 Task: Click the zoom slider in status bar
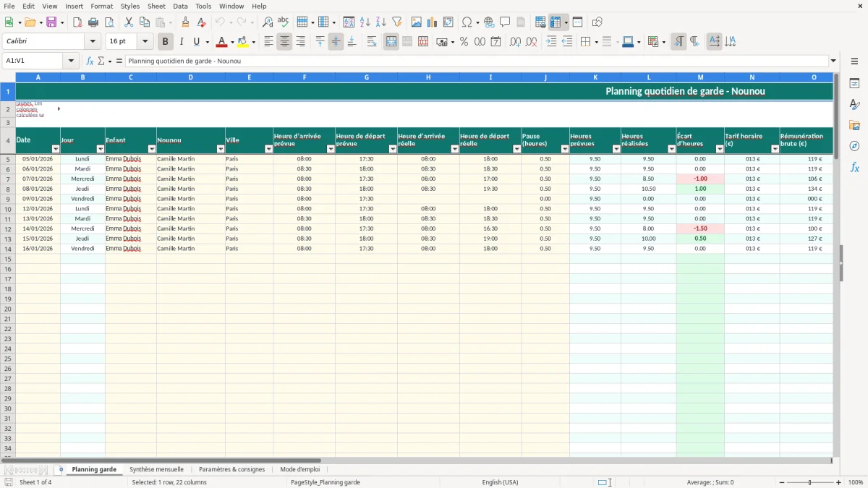810,482
